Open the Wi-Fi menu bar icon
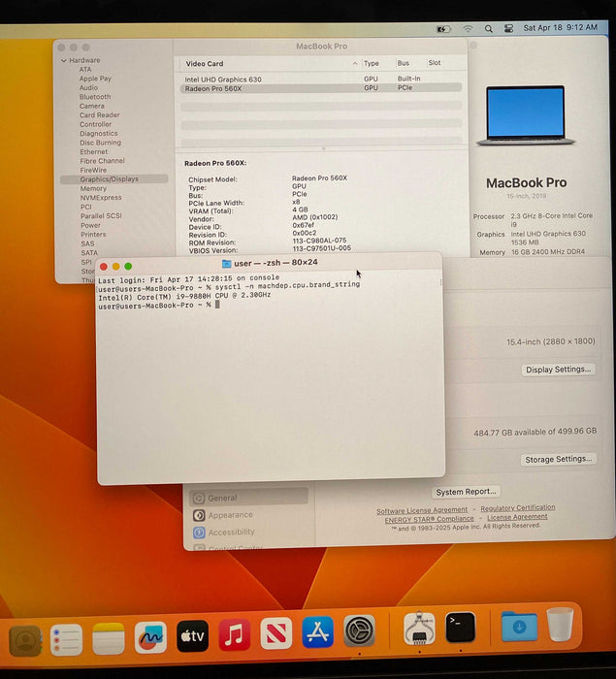 (x=468, y=28)
